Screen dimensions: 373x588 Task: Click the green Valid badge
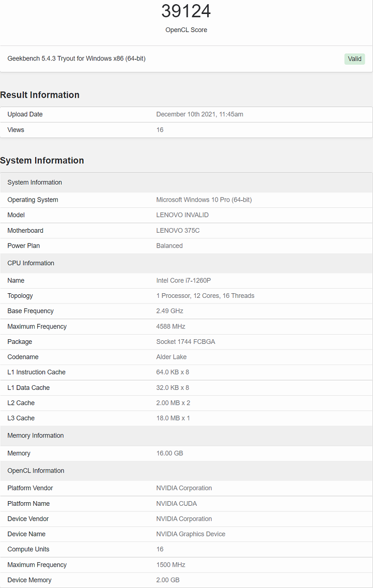click(x=354, y=59)
